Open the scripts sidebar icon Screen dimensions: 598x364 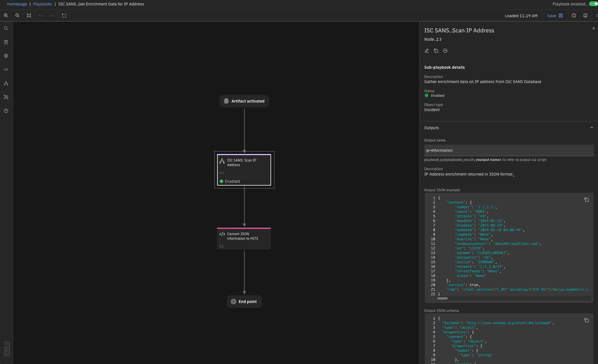click(x=6, y=70)
